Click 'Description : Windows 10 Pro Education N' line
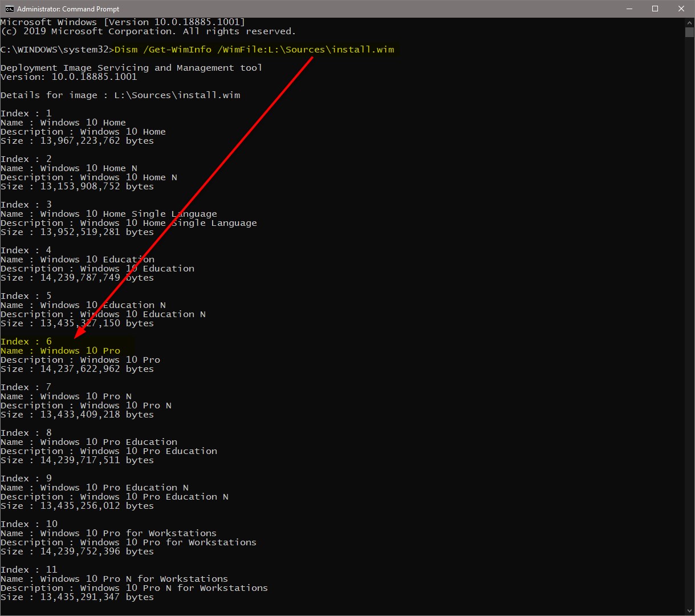Viewport: 695px width, 616px height. pos(115,497)
